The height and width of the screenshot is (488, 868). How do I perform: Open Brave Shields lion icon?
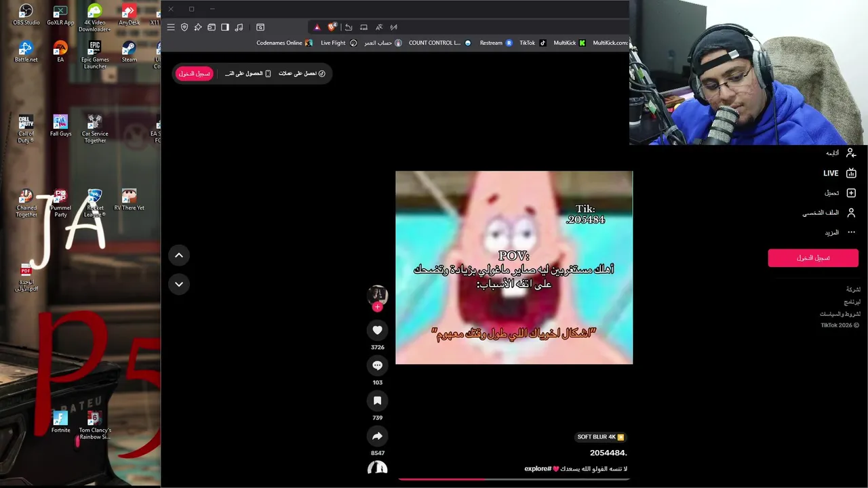point(332,27)
